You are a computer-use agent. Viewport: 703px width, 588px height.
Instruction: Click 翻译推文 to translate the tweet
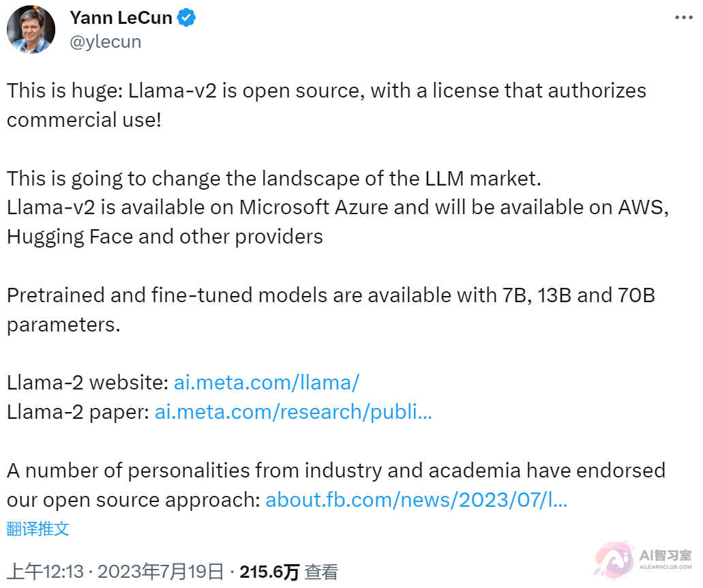pyautogui.click(x=38, y=529)
